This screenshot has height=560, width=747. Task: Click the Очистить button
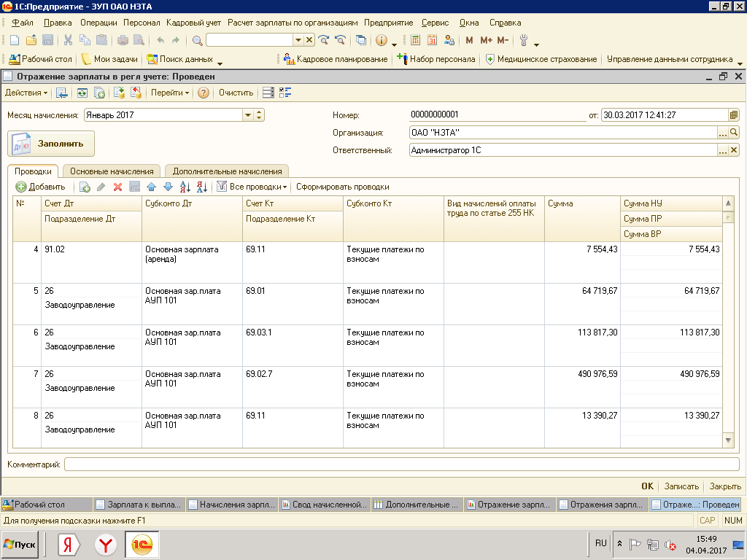[x=236, y=93]
